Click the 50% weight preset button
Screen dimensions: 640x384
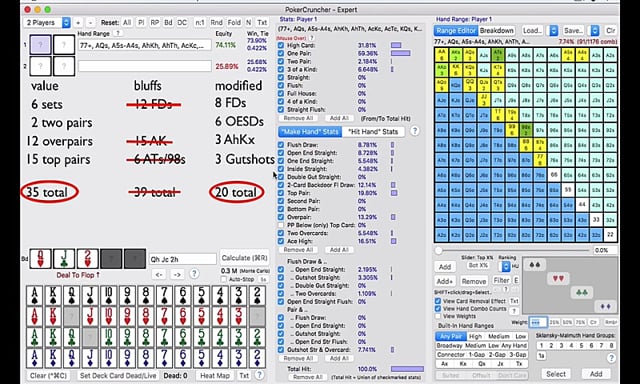click(x=567, y=322)
